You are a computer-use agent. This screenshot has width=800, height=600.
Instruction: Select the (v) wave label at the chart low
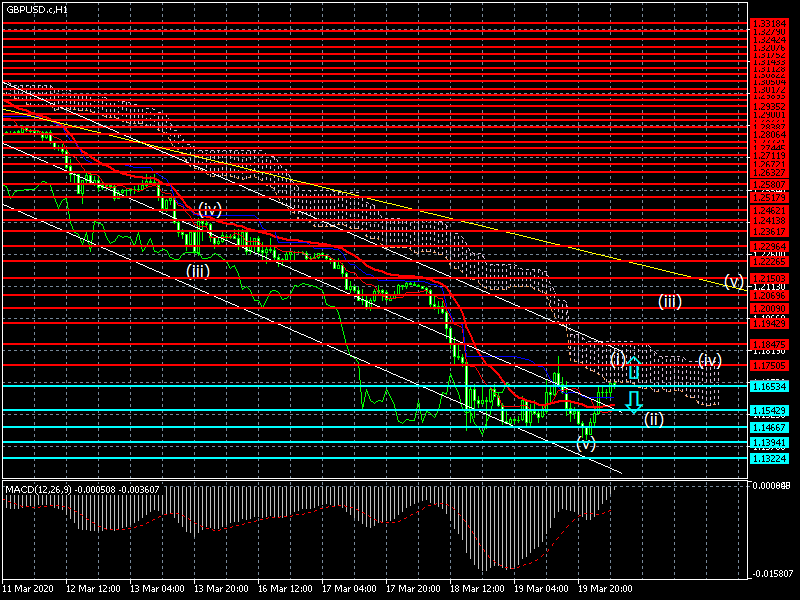[x=586, y=443]
